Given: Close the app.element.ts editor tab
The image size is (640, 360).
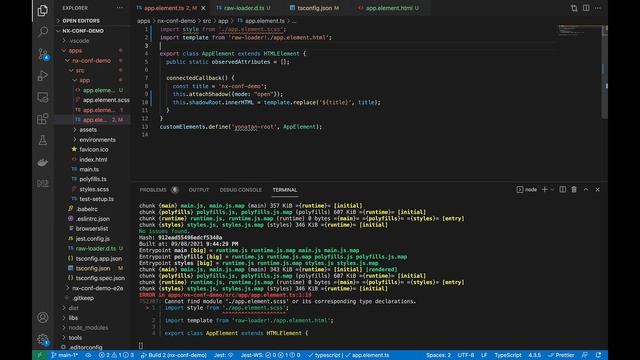Looking at the screenshot, I should click(203, 8).
